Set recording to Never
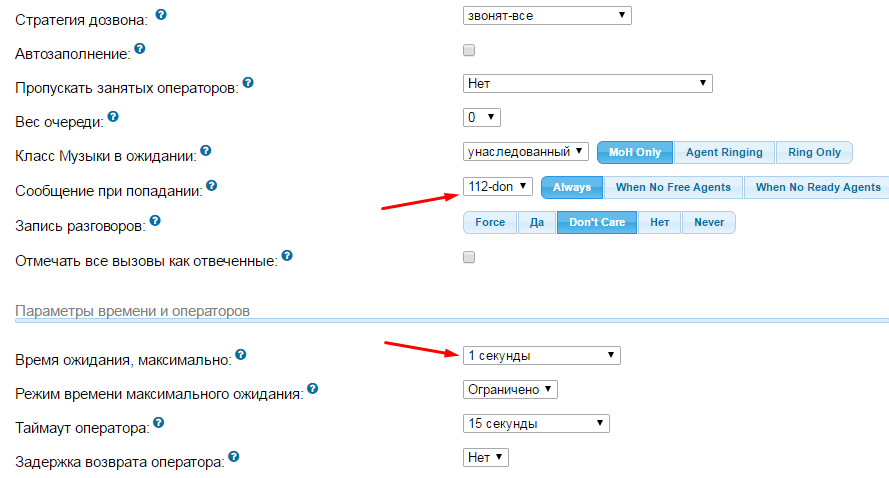This screenshot has width=889, height=478. 708,222
